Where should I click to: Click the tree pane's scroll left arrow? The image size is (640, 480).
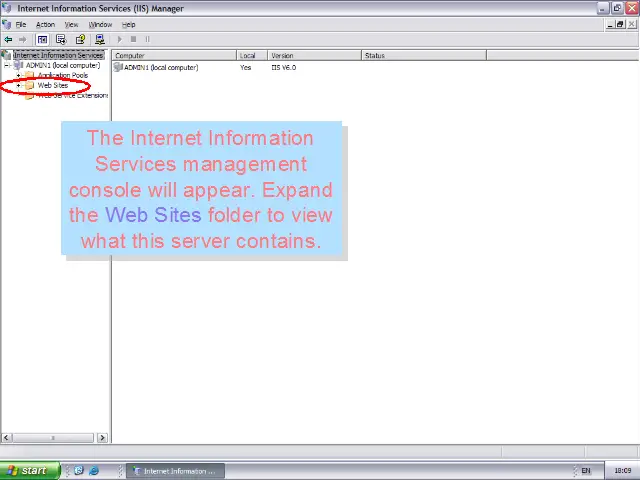(x=6, y=438)
